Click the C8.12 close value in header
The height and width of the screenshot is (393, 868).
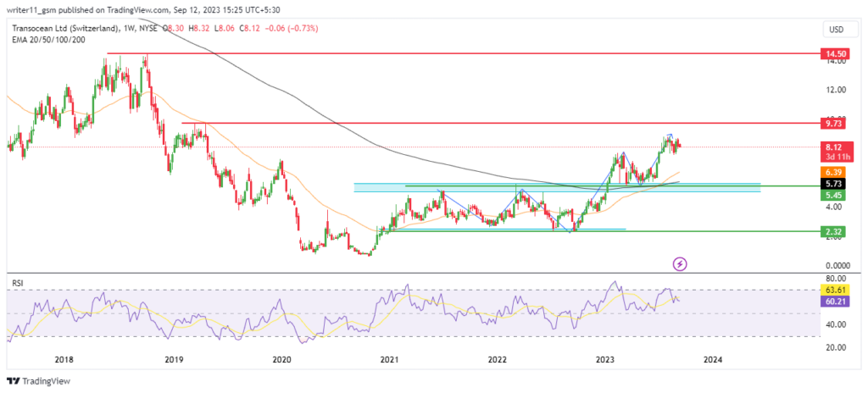coord(250,29)
